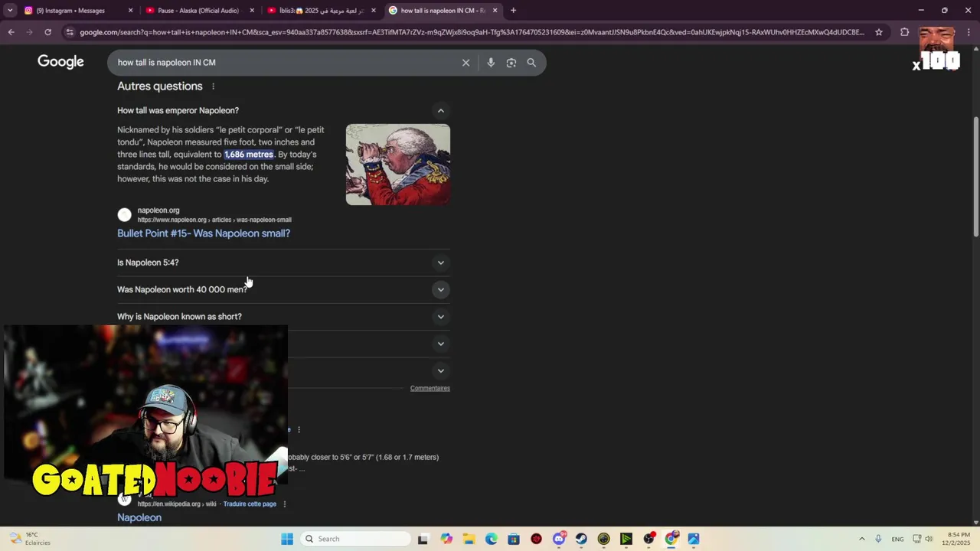Image resolution: width=980 pixels, height=551 pixels.
Task: Open the Photos app from the taskbar
Action: [694, 539]
